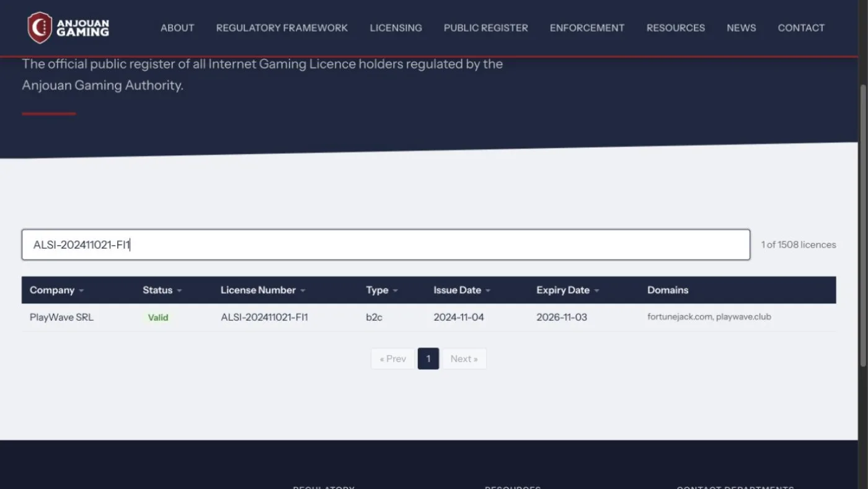Open the Public Register page

486,28
